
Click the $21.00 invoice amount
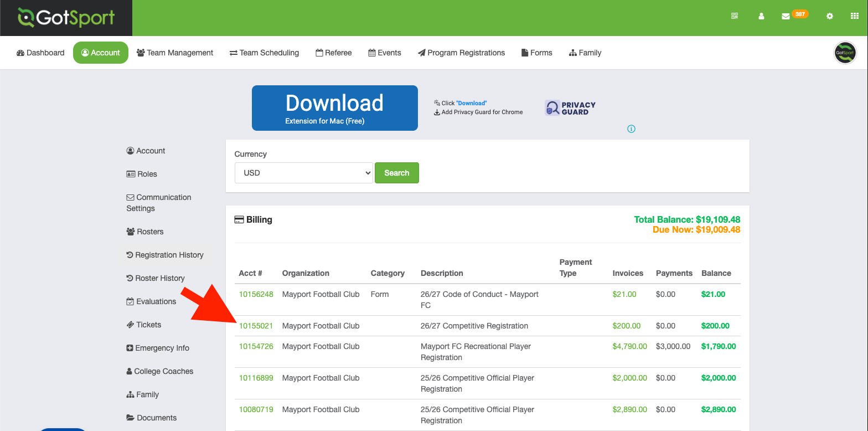pos(624,294)
